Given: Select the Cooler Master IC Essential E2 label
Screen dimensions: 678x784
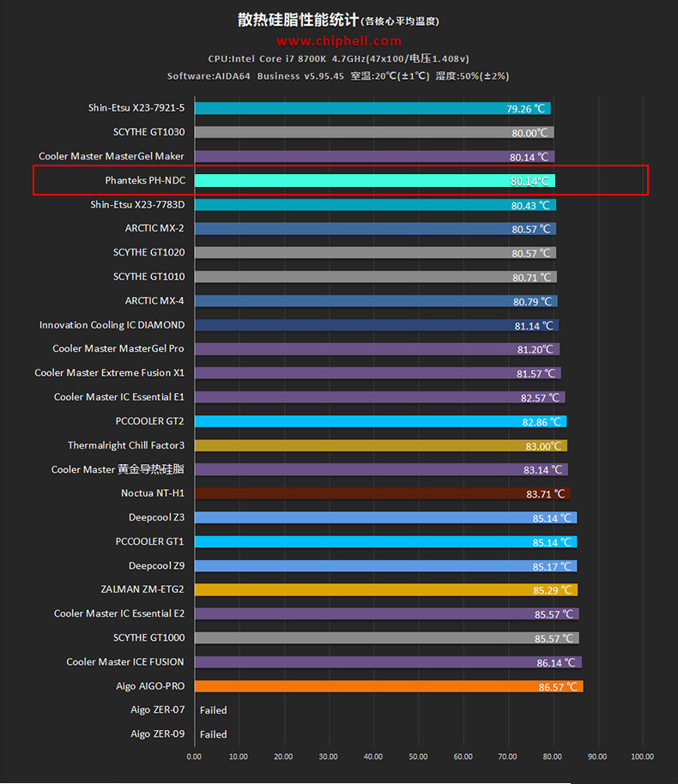Looking at the screenshot, I should (x=119, y=613).
